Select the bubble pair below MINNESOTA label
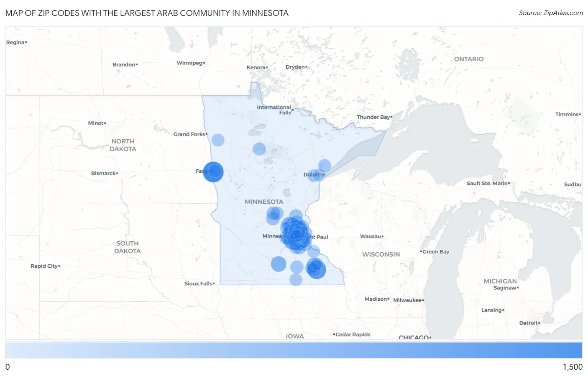Viewport: 588px width, 376px height. (x=274, y=215)
